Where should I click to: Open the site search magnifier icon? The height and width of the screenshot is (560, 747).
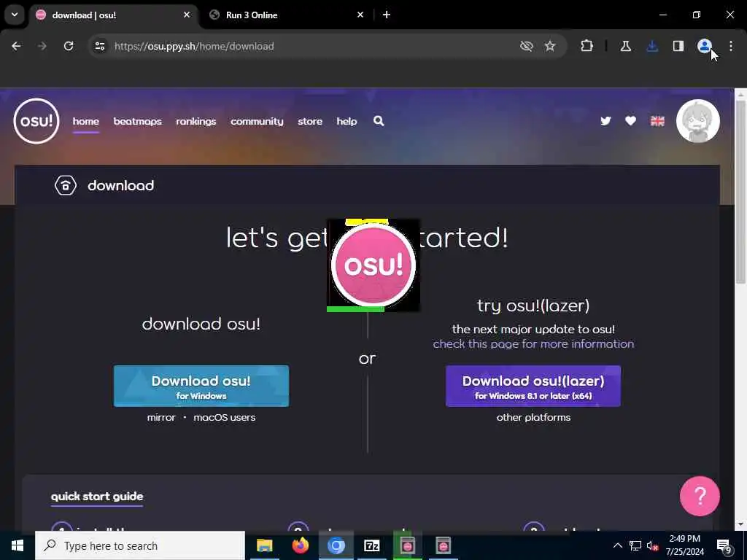379,121
